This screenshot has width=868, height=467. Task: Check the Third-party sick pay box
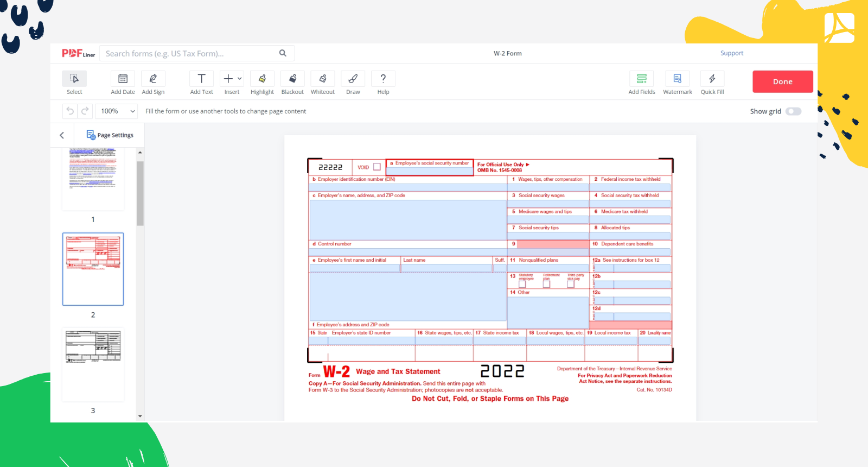571,284
